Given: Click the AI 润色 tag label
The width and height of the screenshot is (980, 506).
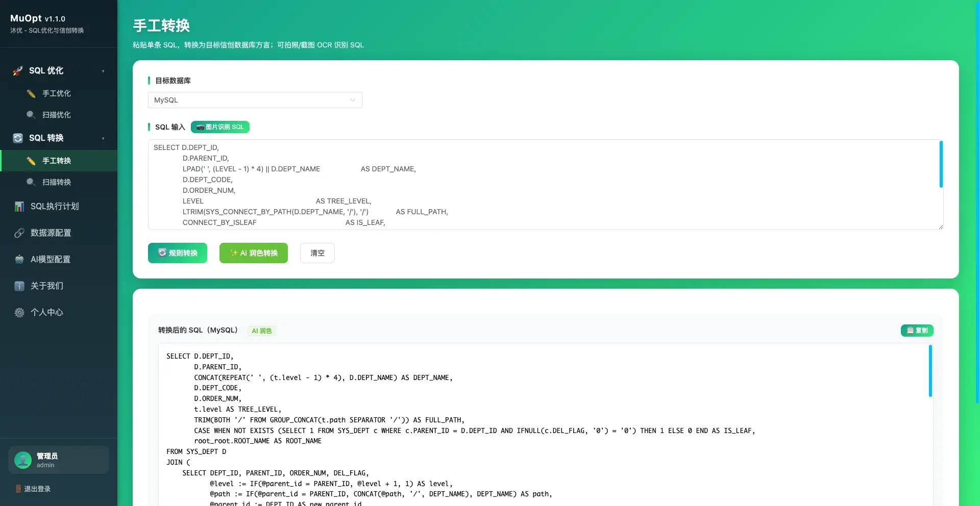Looking at the screenshot, I should pos(261,331).
